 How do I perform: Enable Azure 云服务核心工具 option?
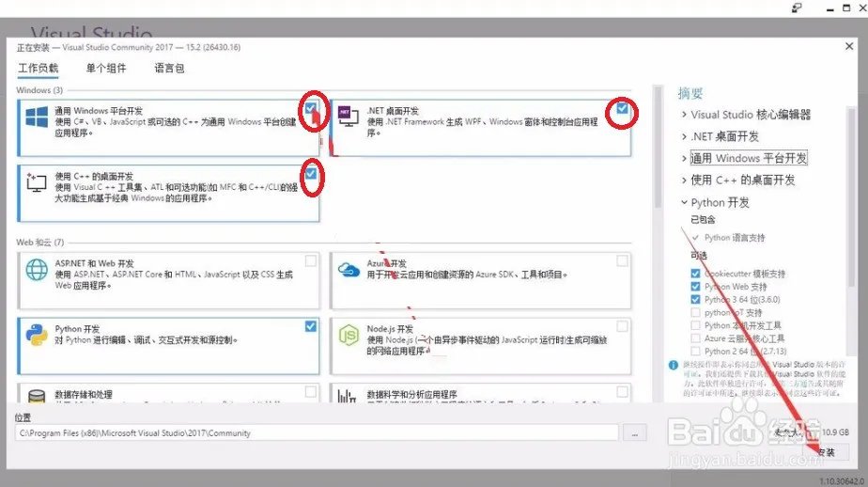click(695, 338)
